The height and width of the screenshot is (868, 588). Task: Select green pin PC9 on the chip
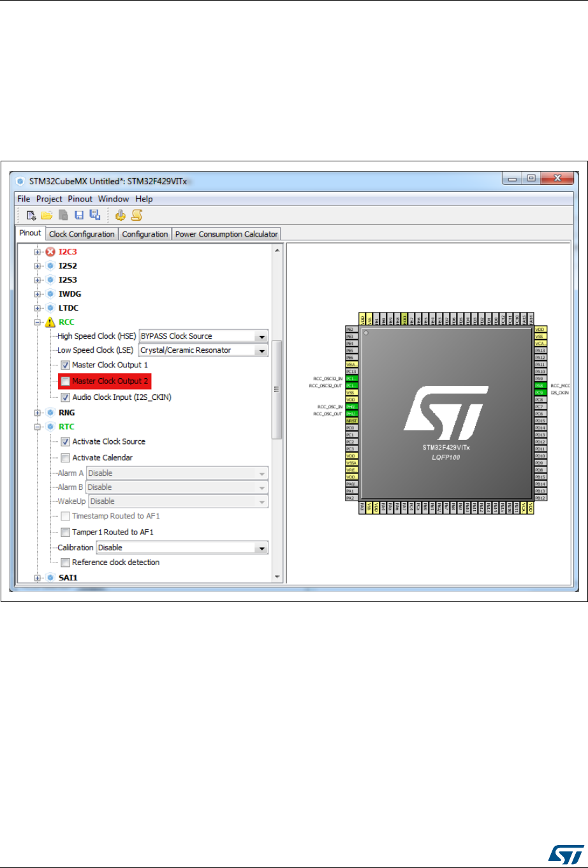(x=540, y=393)
